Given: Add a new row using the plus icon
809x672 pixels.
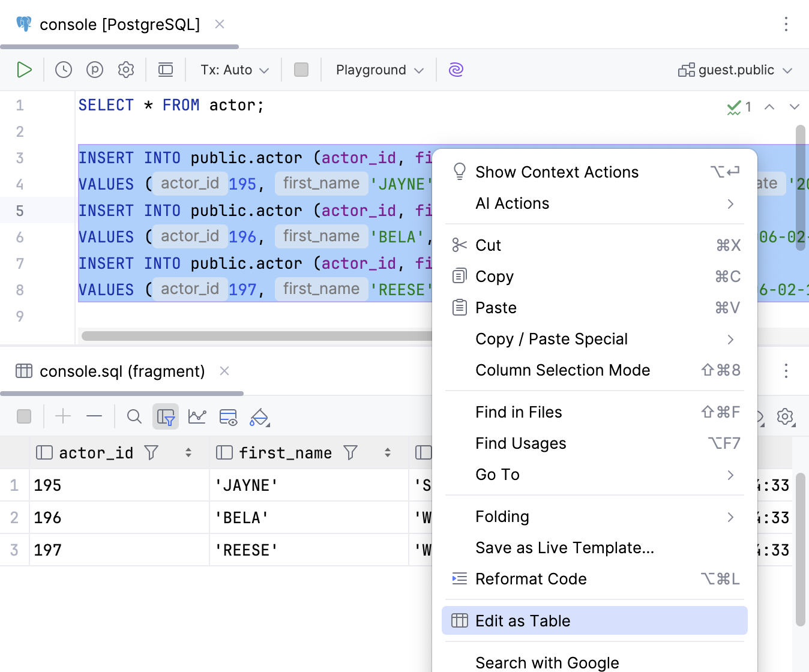Looking at the screenshot, I should [63, 416].
